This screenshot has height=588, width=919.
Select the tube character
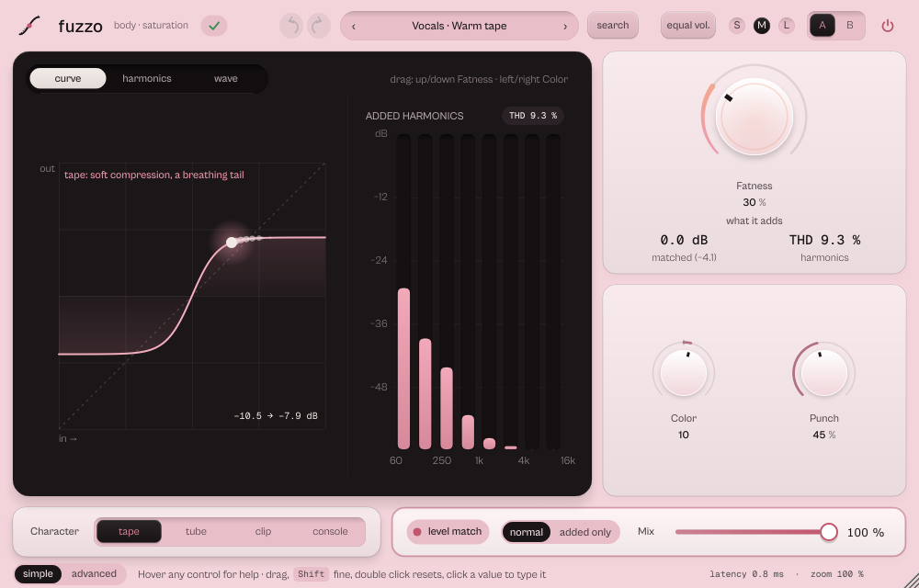196,532
